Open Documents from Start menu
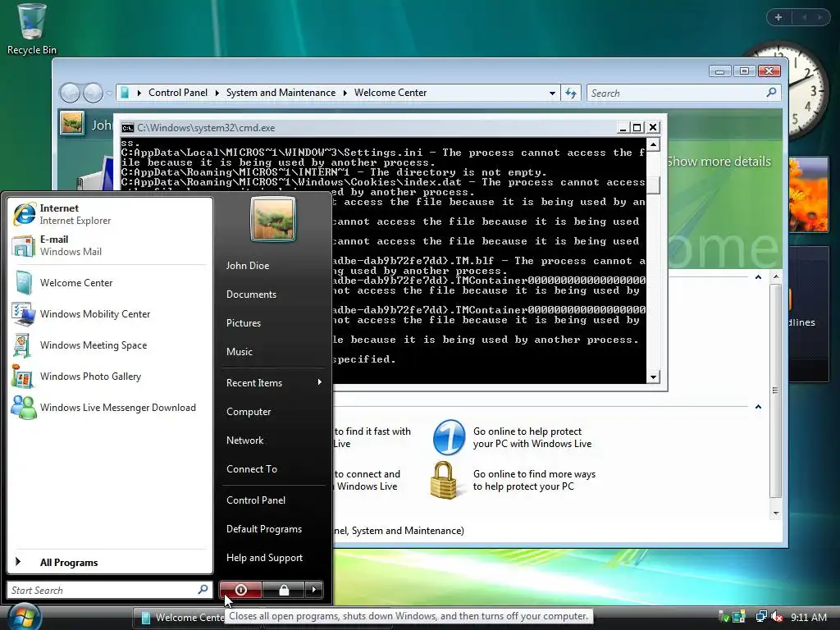Image resolution: width=840 pixels, height=630 pixels. click(251, 294)
